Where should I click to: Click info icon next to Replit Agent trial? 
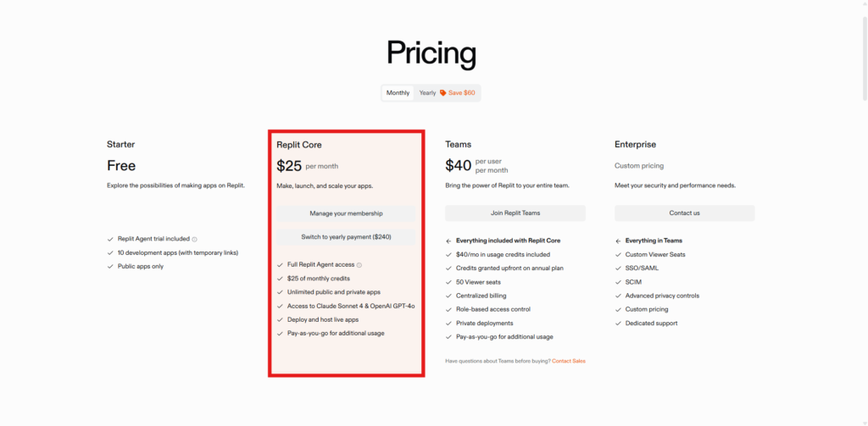pyautogui.click(x=194, y=240)
